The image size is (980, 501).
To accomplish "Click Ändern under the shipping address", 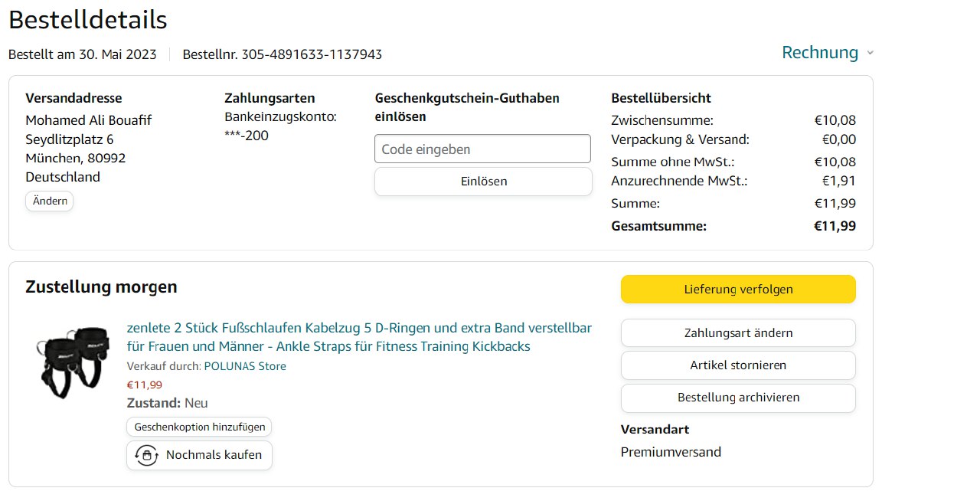I will (x=50, y=201).
